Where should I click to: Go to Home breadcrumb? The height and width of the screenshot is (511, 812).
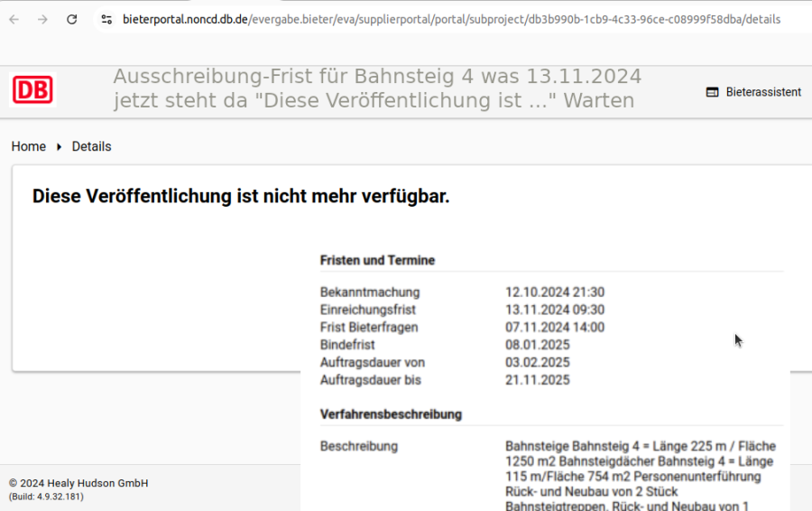pyautogui.click(x=29, y=146)
